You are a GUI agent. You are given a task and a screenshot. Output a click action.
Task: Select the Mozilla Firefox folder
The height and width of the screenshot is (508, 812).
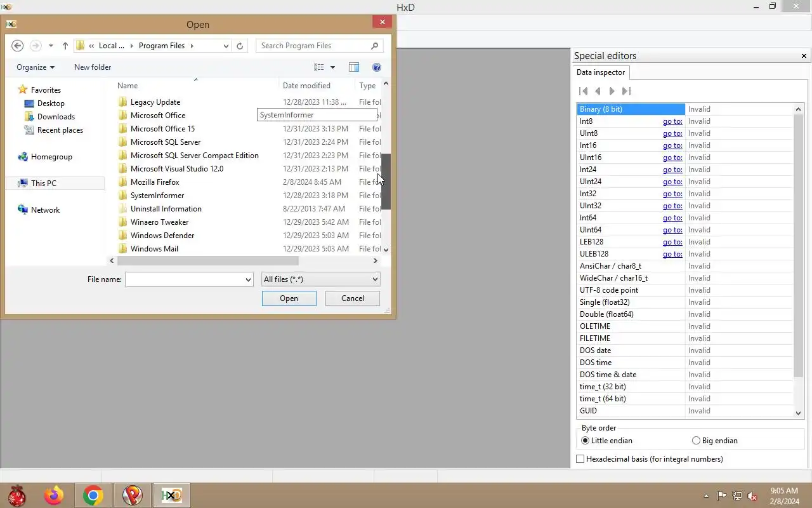point(155,182)
